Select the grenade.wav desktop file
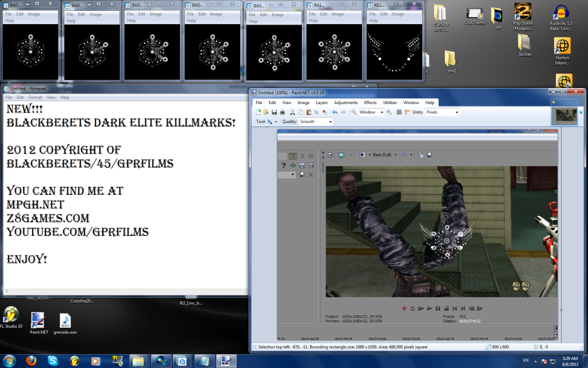 (65, 323)
